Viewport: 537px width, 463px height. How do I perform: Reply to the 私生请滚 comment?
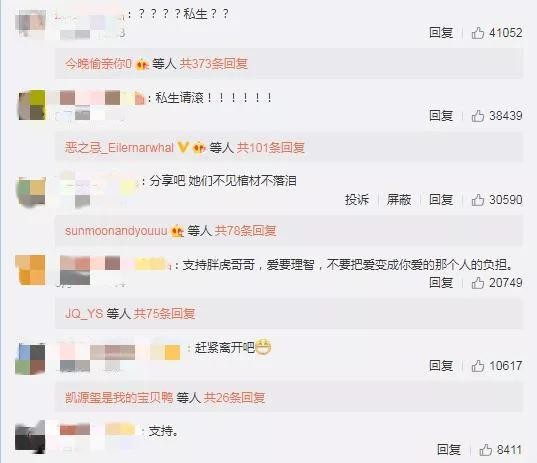point(441,116)
